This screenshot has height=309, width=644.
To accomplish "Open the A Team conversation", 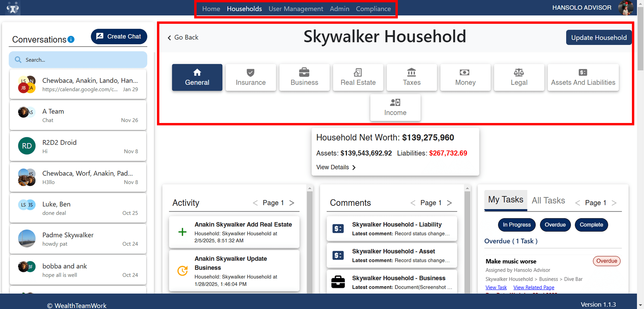I will click(78, 115).
